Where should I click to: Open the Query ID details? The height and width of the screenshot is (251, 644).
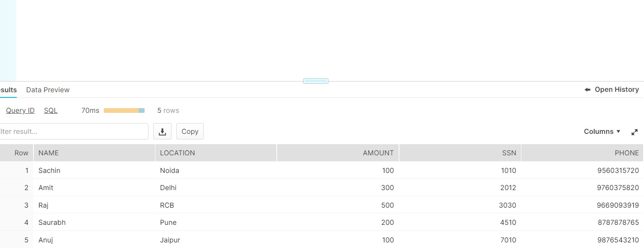pyautogui.click(x=20, y=110)
